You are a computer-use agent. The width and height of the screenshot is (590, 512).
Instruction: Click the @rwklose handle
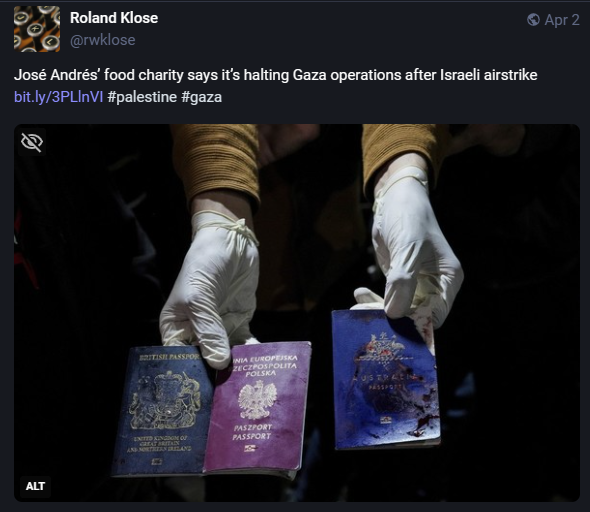(x=102, y=40)
